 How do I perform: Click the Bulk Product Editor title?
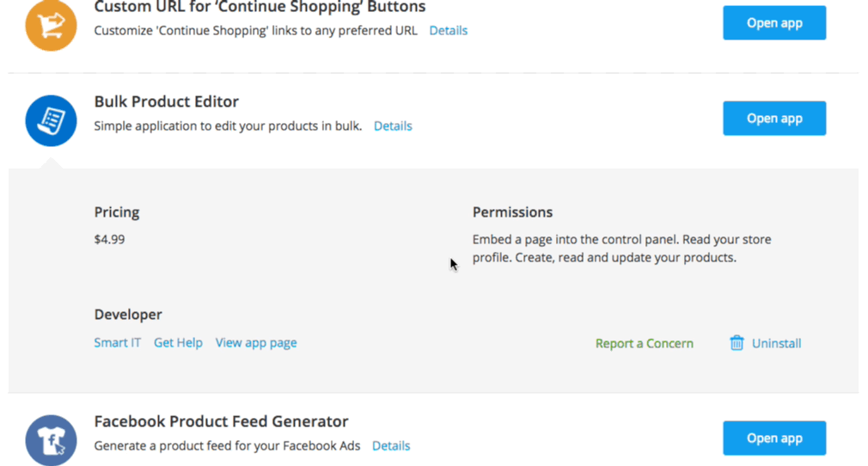coord(166,101)
